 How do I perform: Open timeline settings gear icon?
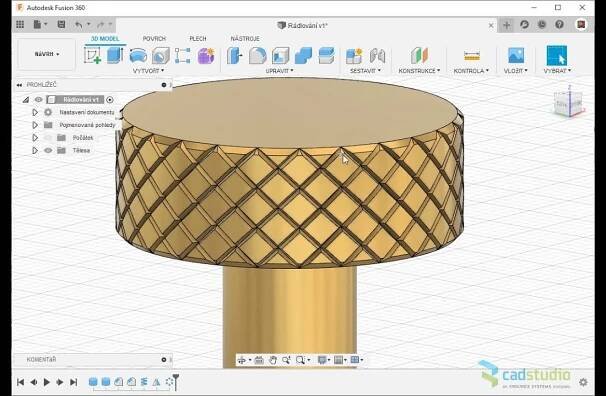[x=583, y=382]
